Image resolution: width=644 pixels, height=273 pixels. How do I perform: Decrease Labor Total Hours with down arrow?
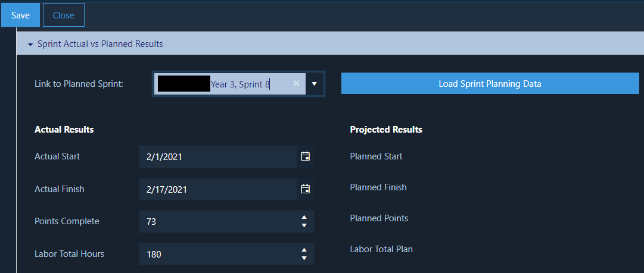click(x=304, y=258)
